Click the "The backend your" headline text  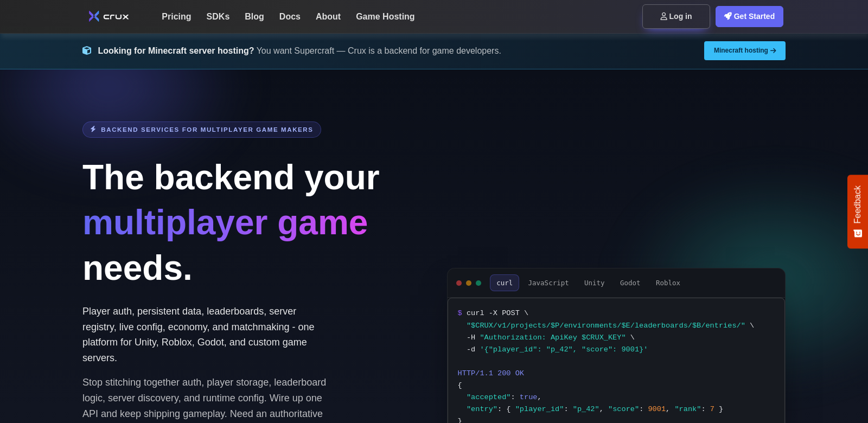point(231,177)
